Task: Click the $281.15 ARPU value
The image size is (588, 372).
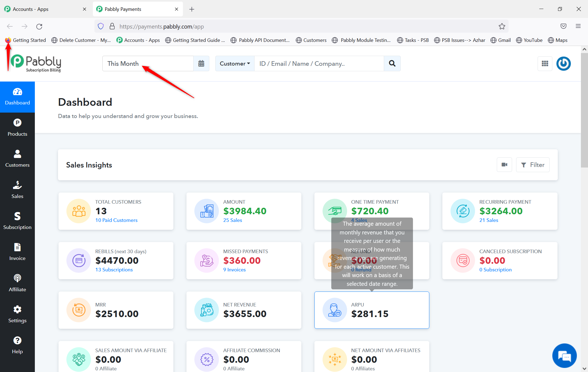Action: [370, 314]
